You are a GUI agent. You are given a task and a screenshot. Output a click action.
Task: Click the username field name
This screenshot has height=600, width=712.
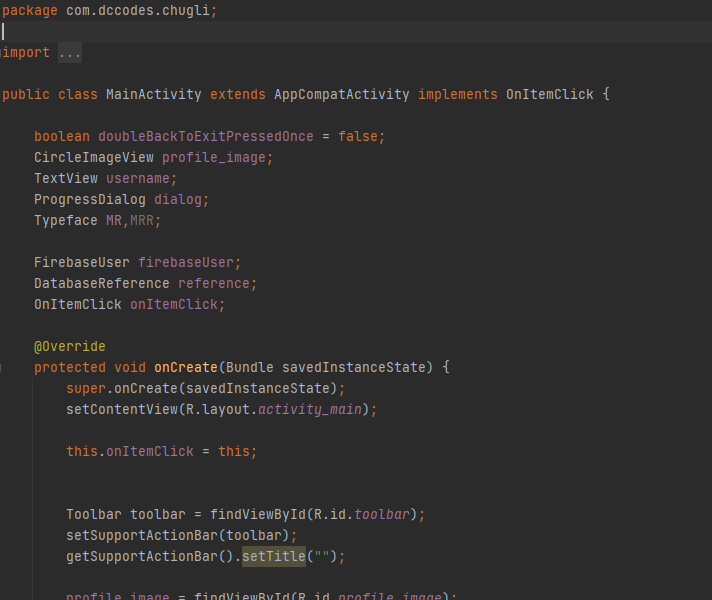[138, 178]
